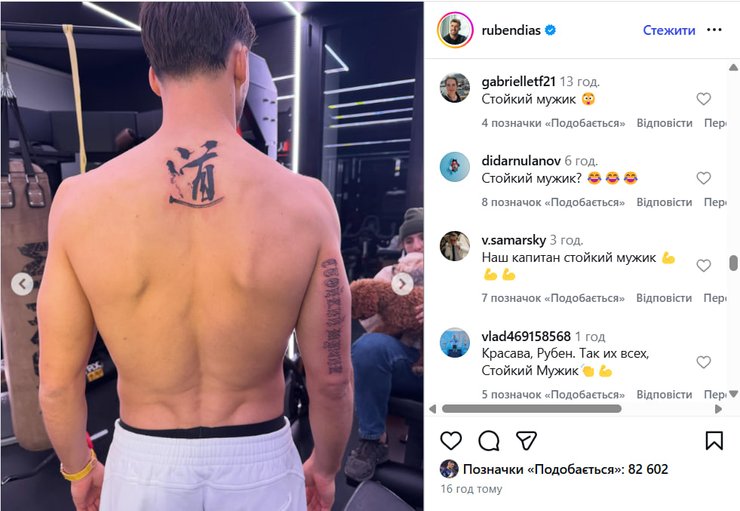Click up arrow of comments scrollbar

point(733,67)
